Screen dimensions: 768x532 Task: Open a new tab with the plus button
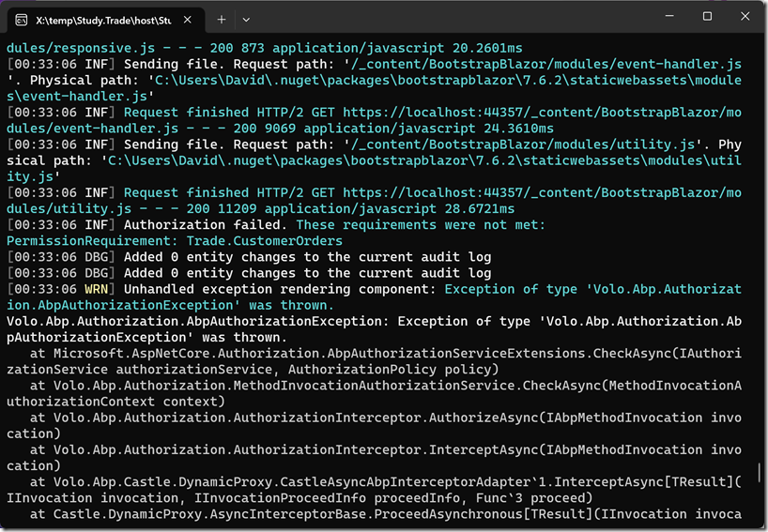pyautogui.click(x=222, y=19)
